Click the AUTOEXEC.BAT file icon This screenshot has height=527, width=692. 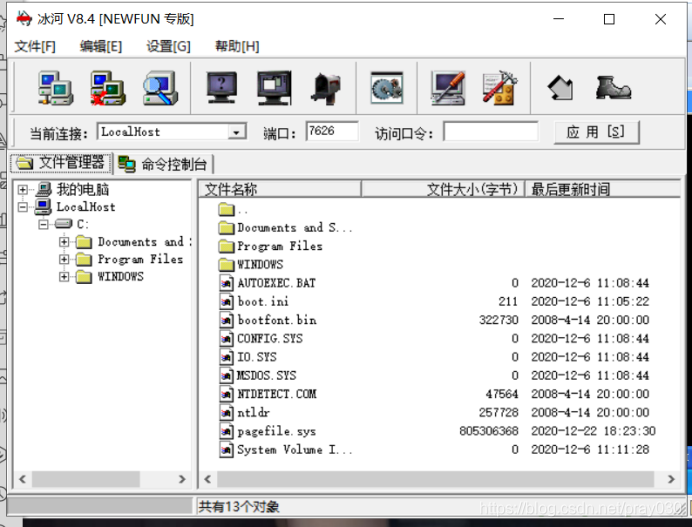coord(226,283)
